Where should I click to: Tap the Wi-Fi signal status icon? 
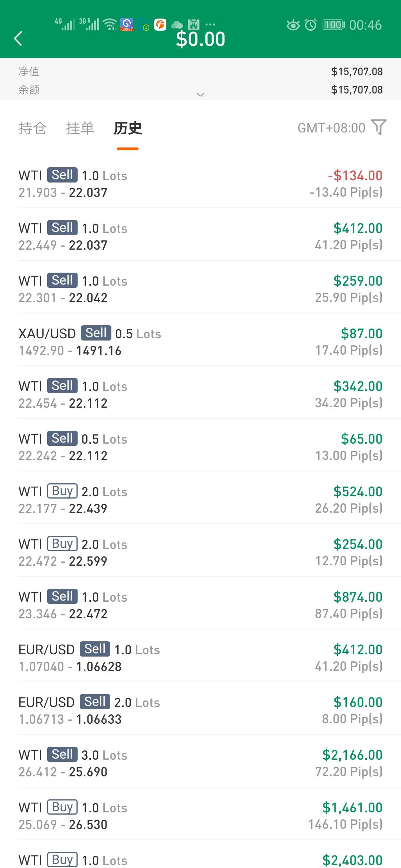[110, 24]
